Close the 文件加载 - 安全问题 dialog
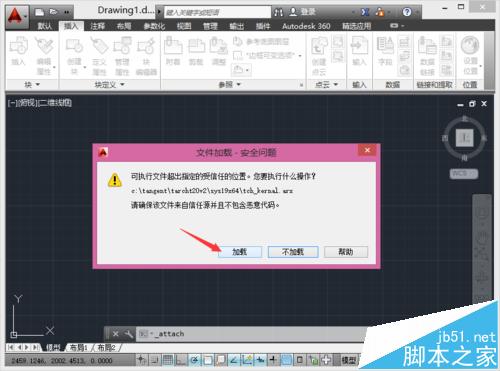Screen dimensions: 500x371 367,150
